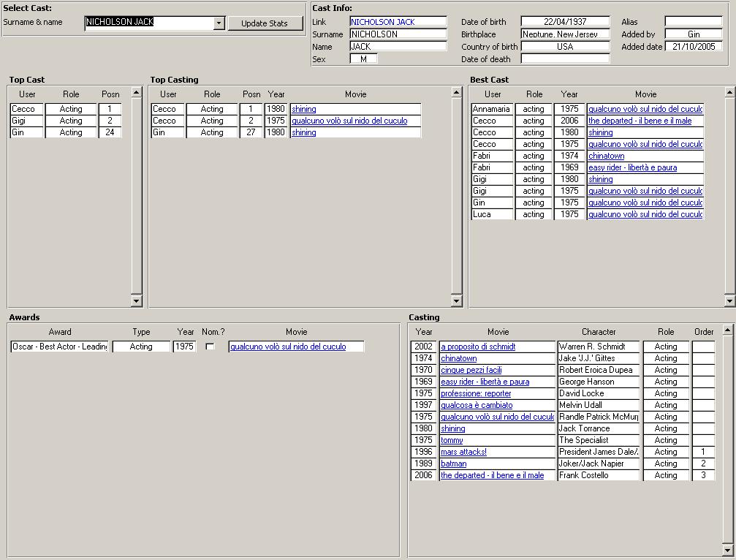Open tommy link in Casting list

pyautogui.click(x=452, y=440)
